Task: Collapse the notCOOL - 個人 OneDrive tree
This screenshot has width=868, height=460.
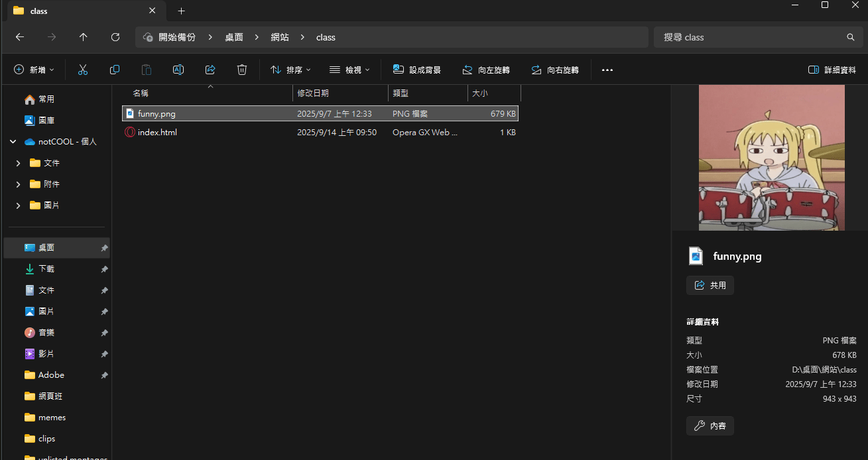Action: 13,141
